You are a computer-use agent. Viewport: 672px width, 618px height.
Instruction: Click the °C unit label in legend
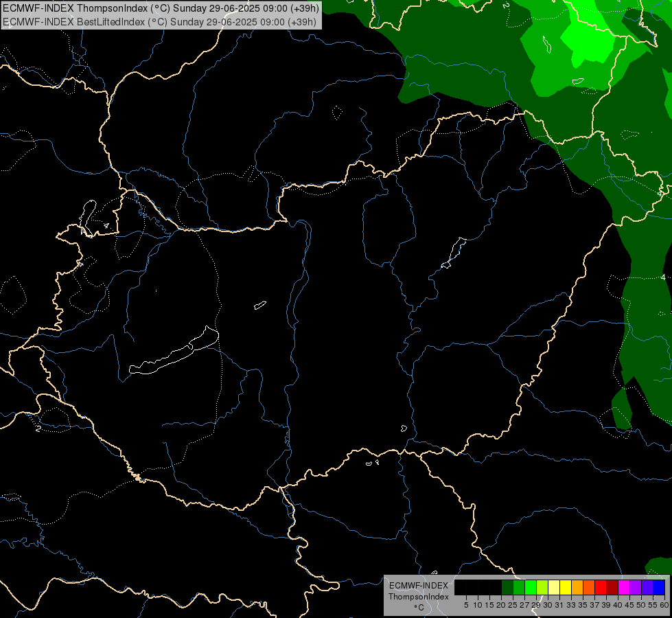(x=419, y=607)
